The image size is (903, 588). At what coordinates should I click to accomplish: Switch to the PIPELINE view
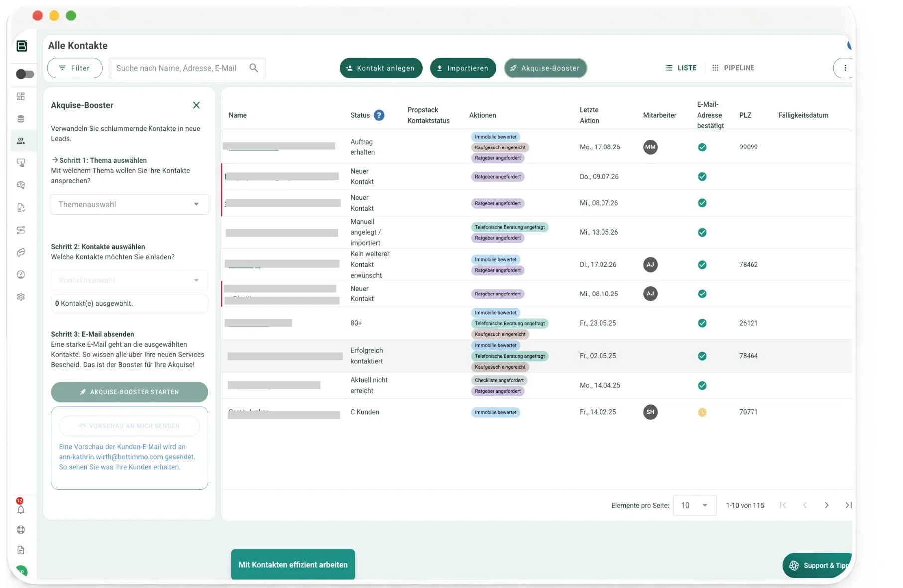click(x=733, y=68)
